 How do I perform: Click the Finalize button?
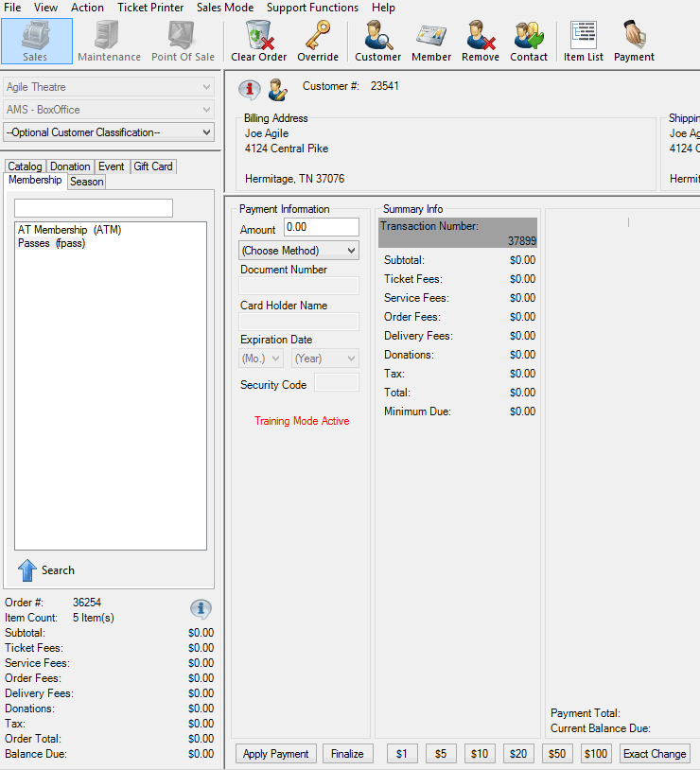point(347,754)
